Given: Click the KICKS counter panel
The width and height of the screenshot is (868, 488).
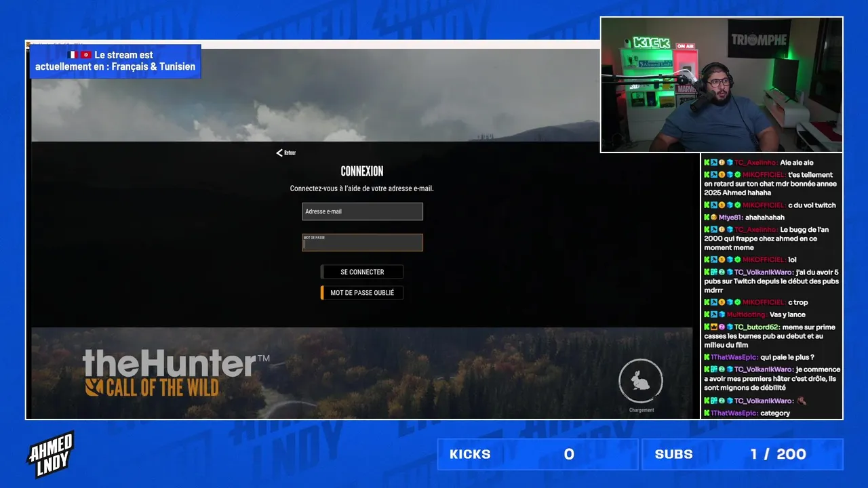Looking at the screenshot, I should tap(537, 454).
